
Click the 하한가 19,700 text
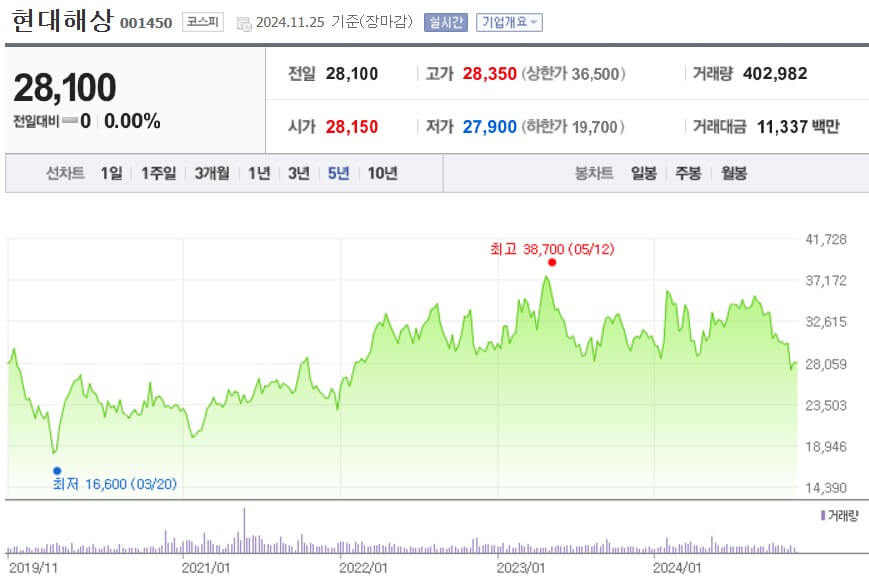pyautogui.click(x=572, y=127)
